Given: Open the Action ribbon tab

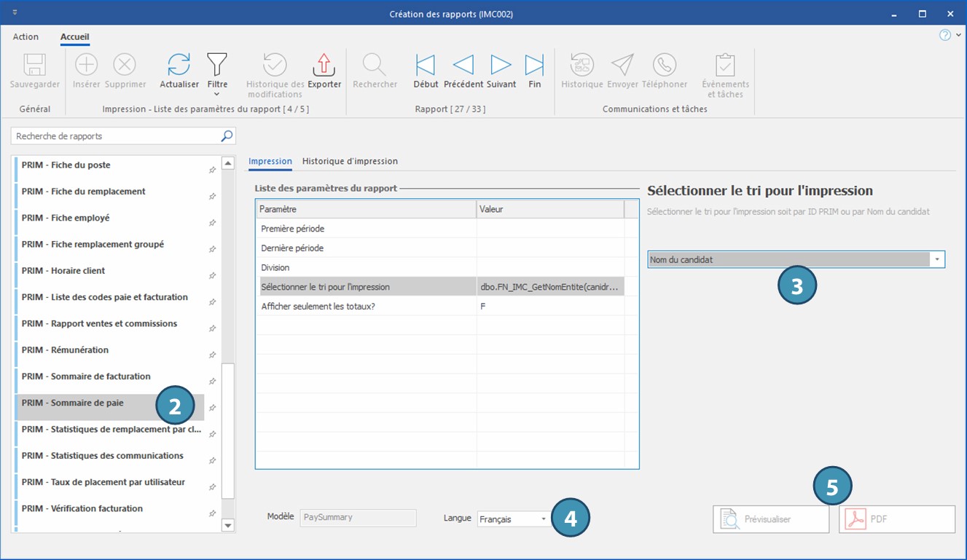Looking at the screenshot, I should [26, 37].
